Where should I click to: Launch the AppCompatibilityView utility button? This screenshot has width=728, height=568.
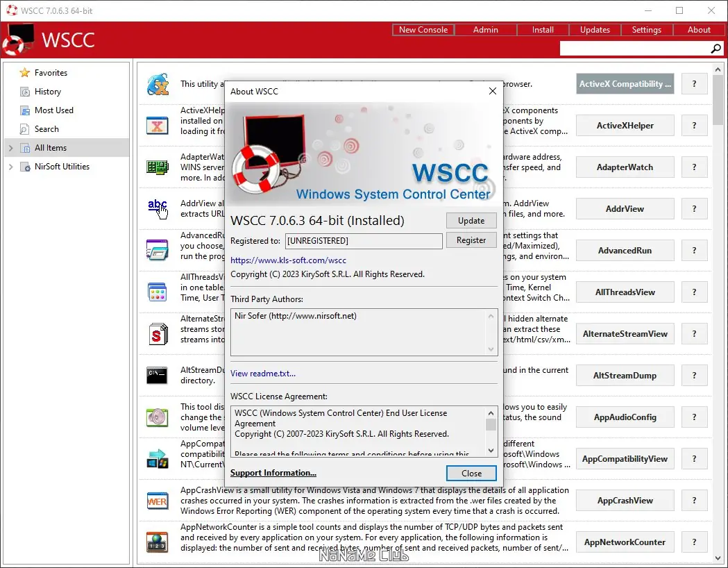pos(625,459)
